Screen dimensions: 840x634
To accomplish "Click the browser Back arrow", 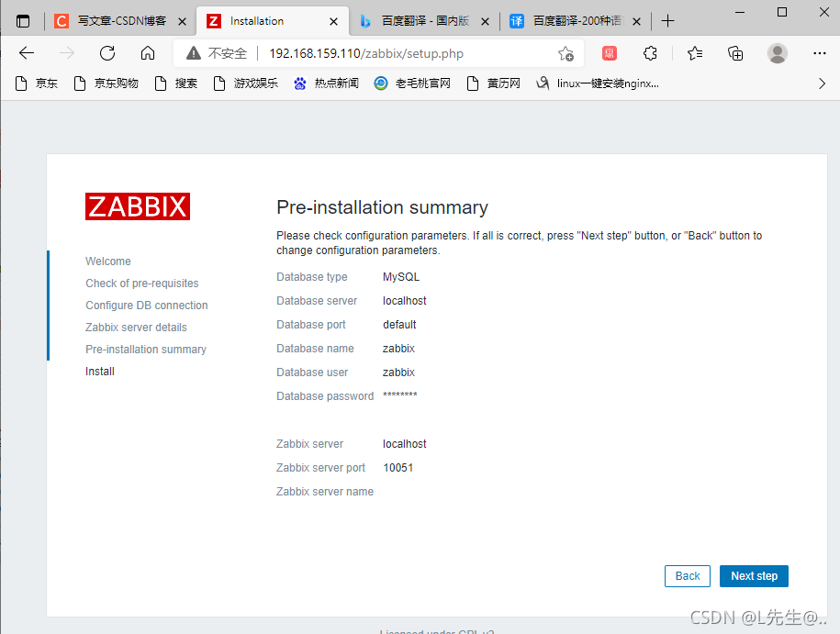I will click(x=27, y=53).
